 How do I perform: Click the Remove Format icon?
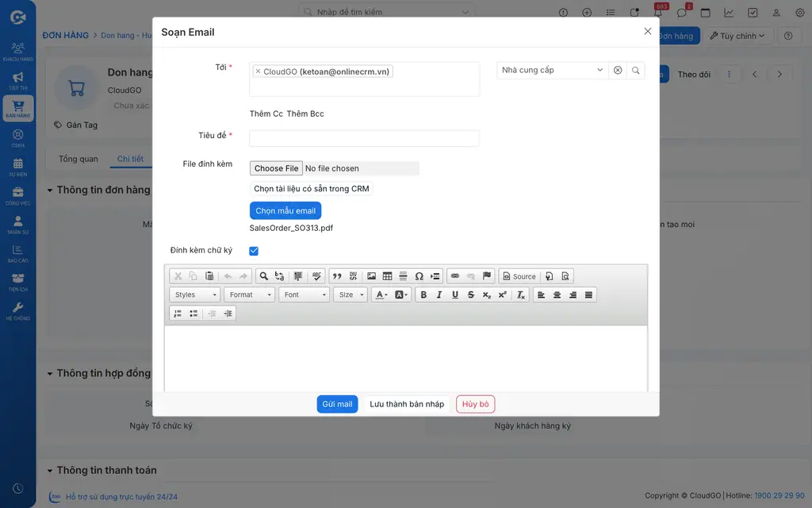521,295
